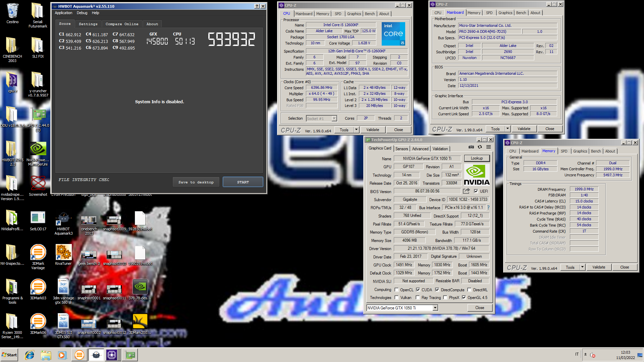This screenshot has width=644, height=362.
Task: Click the BIOS share/export icon in GPU-Z
Action: click(x=466, y=191)
